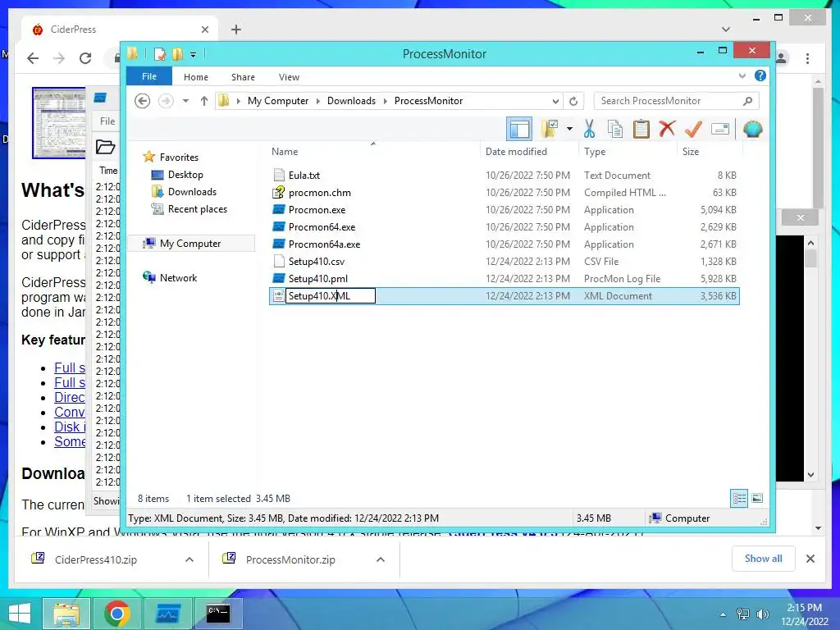
Task: Switch to large icons view in status bar
Action: (x=757, y=498)
